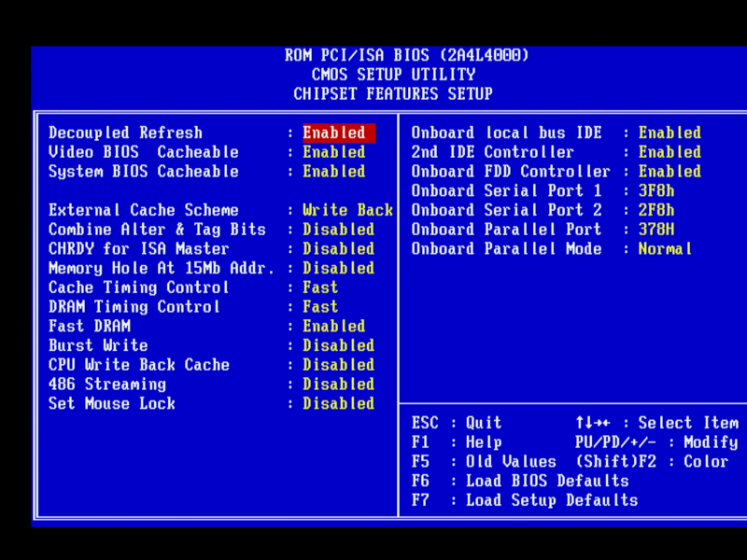
Task: Toggle the 2nd IDE Controller Enabled value
Action: [x=669, y=152]
